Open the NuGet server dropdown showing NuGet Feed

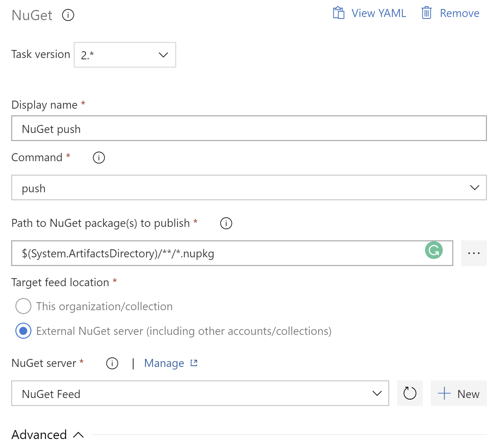pos(200,393)
